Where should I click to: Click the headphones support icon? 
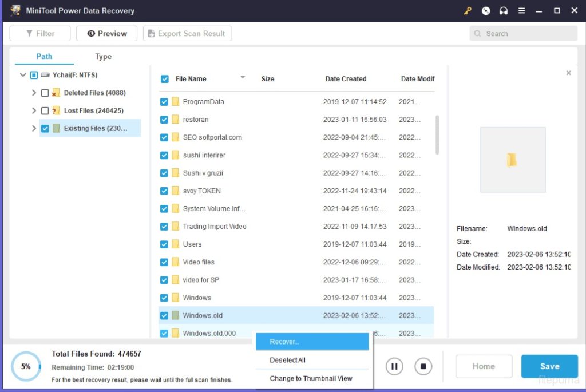(504, 11)
